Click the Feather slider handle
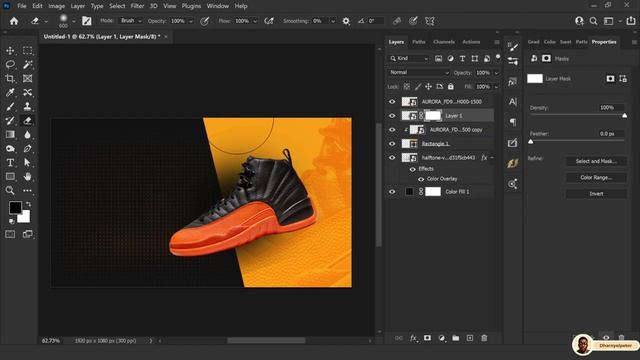Screen dimensions: 640x360 click(x=531, y=142)
